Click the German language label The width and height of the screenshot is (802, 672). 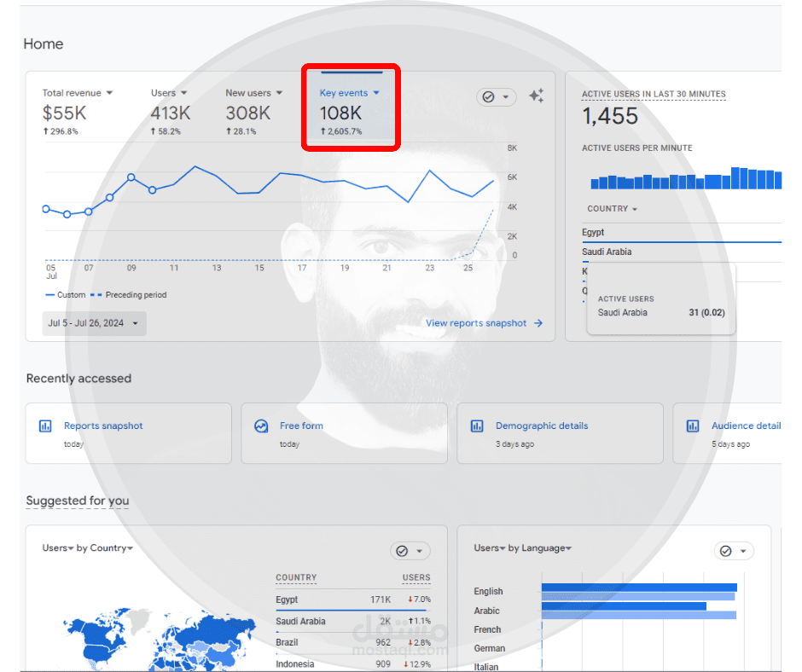pyautogui.click(x=490, y=648)
